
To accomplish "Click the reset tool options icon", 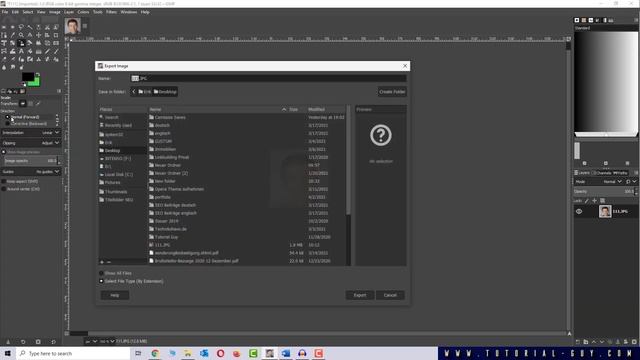I will (53, 342).
